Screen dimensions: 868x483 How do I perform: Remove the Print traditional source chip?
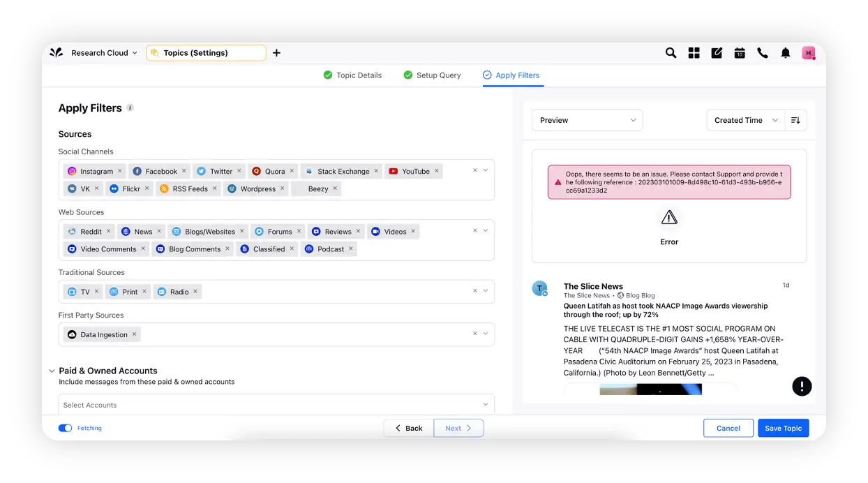click(144, 291)
